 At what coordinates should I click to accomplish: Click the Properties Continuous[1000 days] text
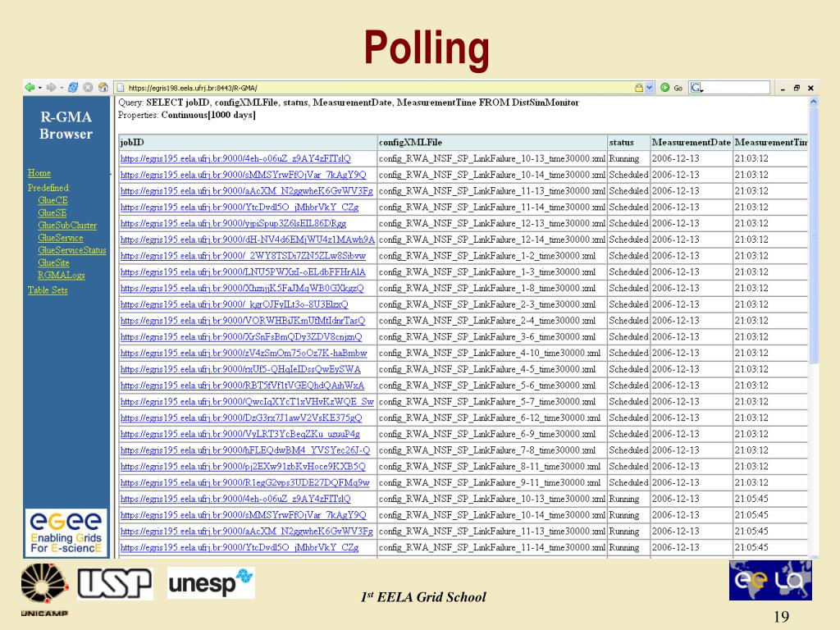(x=187, y=115)
